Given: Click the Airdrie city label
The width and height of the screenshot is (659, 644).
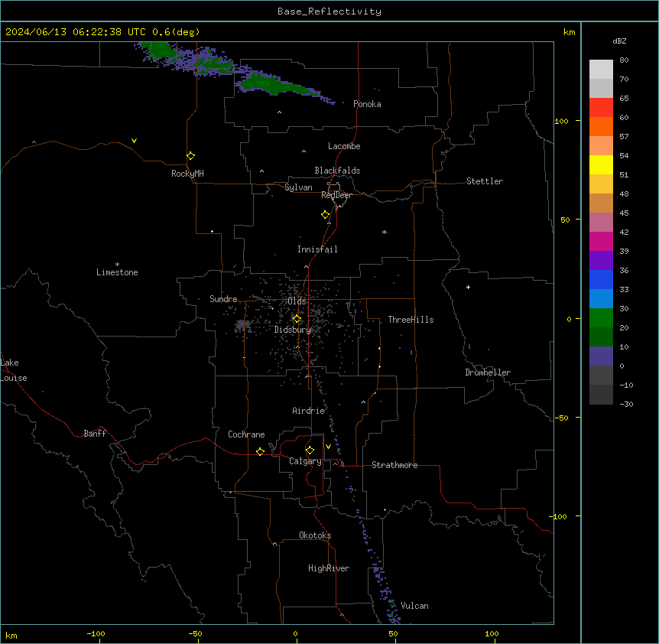Looking at the screenshot, I should coord(308,411).
